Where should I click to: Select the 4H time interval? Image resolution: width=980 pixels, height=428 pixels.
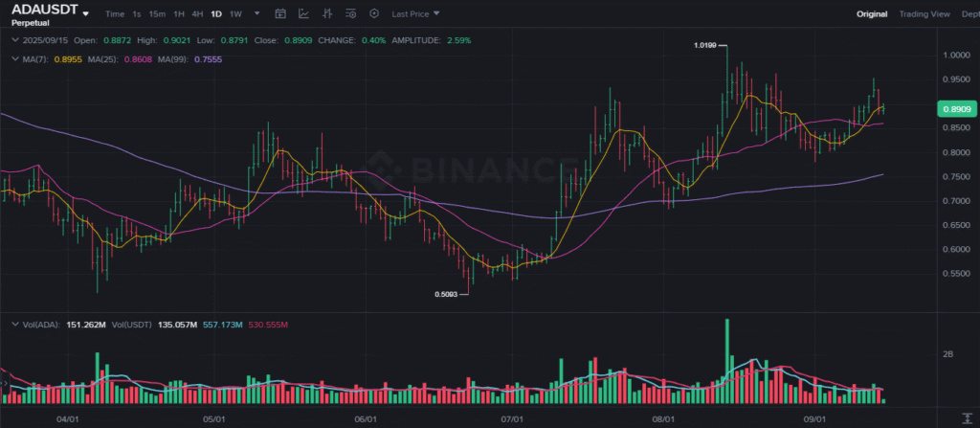[x=196, y=14]
